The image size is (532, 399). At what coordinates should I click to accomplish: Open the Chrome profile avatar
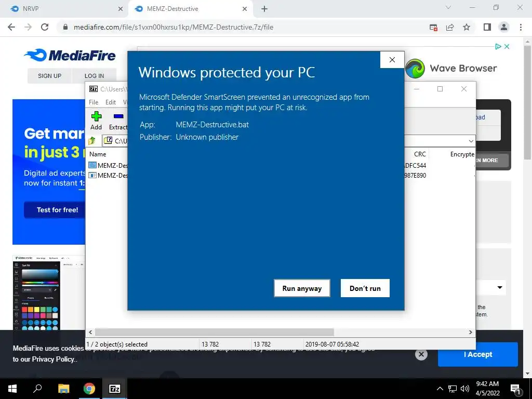(504, 27)
